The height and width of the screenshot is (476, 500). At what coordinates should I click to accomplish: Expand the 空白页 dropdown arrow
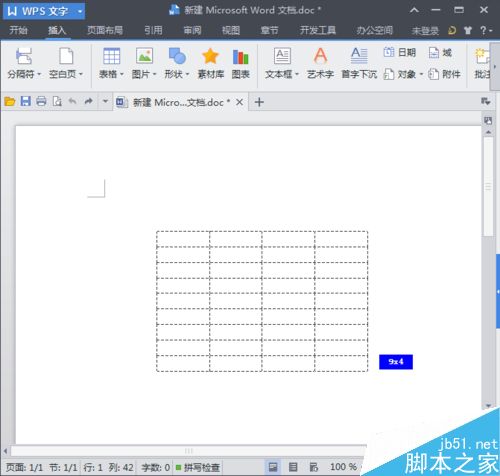click(81, 74)
